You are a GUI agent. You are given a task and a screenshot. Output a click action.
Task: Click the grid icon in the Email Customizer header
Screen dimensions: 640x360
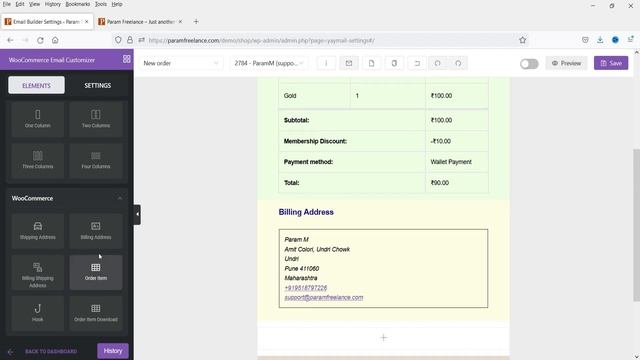[127, 59]
